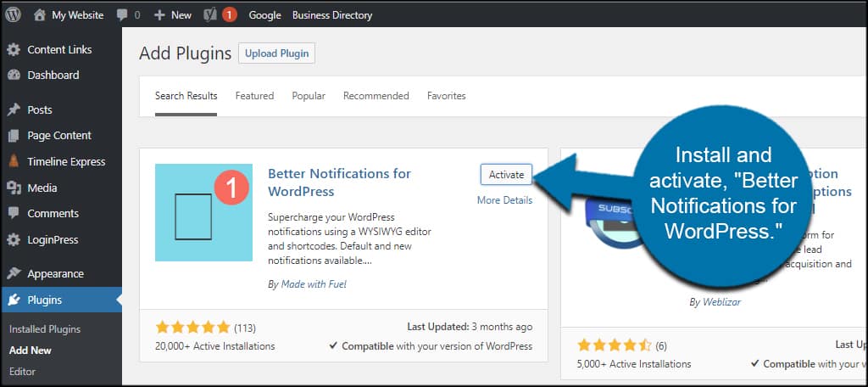The height and width of the screenshot is (387, 868).
Task: Click the Upload Plugin button
Action: [x=277, y=53]
